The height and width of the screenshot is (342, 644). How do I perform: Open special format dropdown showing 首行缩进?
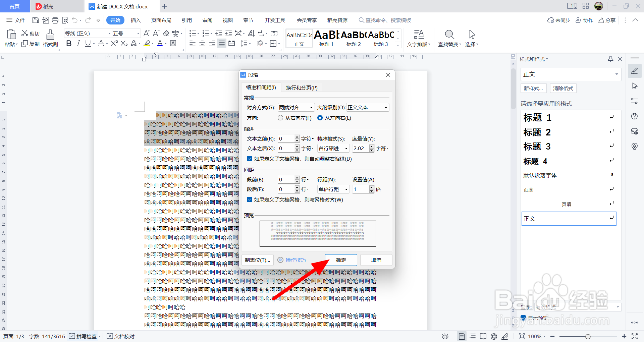[x=333, y=148]
